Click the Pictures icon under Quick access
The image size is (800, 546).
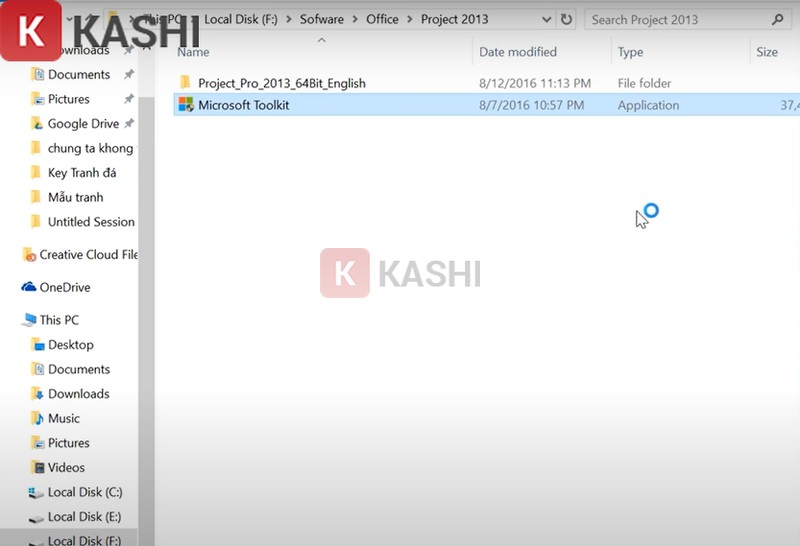tap(37, 99)
